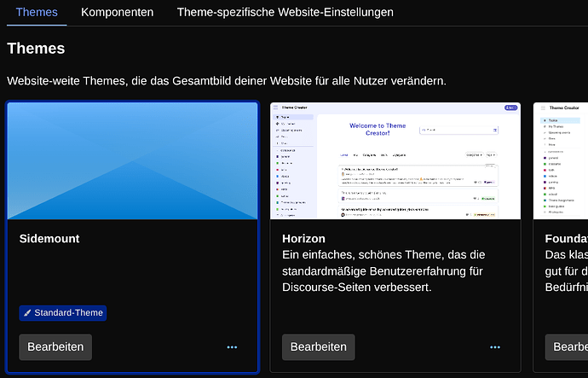Click the Standard-Theme badge
The height and width of the screenshot is (378, 588).
pyautogui.click(x=63, y=313)
